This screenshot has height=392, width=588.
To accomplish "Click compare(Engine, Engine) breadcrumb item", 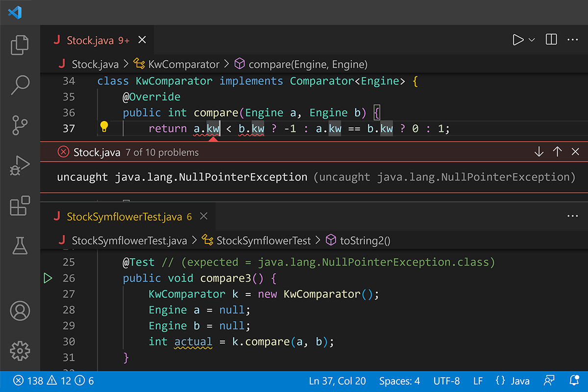I will coord(301,64).
